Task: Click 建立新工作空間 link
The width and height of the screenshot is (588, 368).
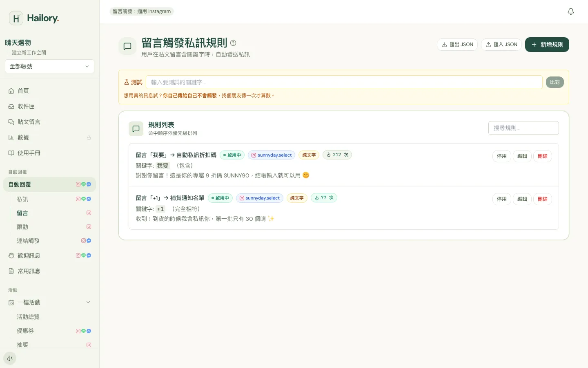Action: click(26, 53)
